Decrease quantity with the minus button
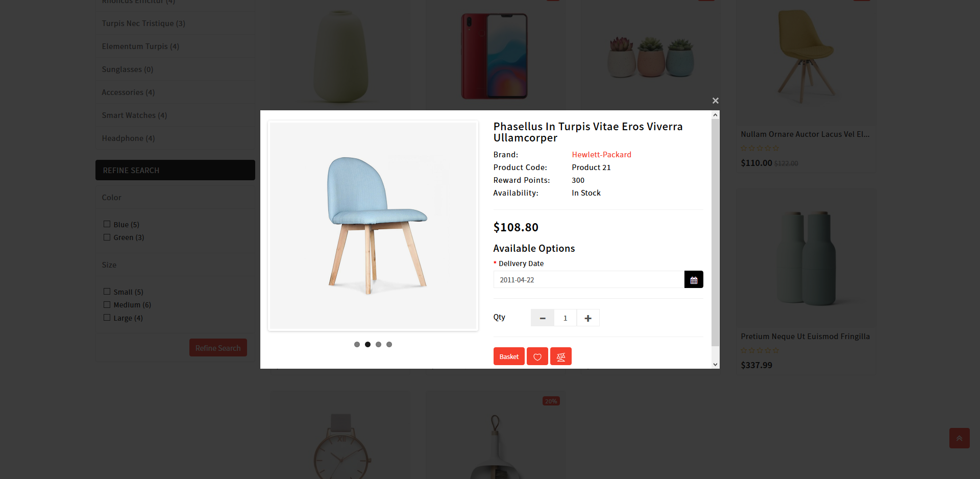 pos(543,318)
